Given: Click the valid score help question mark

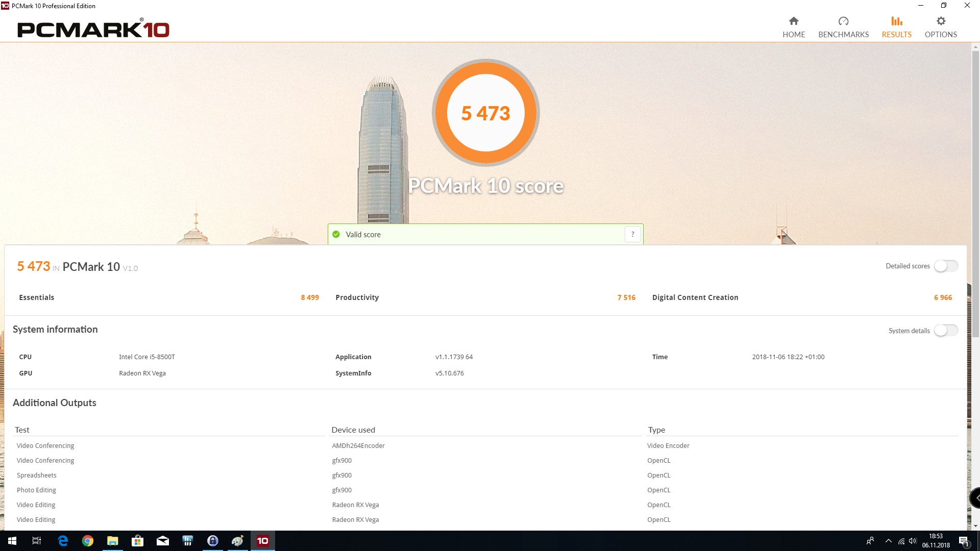Looking at the screenshot, I should point(632,234).
